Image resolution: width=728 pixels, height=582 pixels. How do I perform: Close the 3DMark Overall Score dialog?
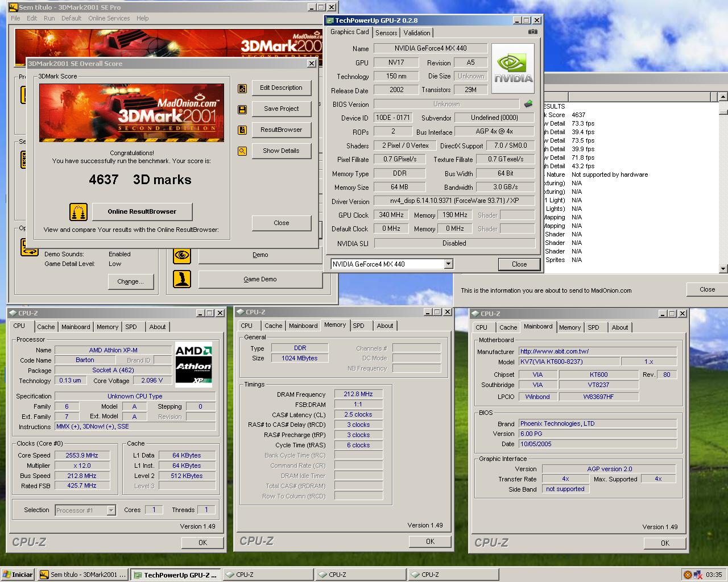pyautogui.click(x=281, y=223)
